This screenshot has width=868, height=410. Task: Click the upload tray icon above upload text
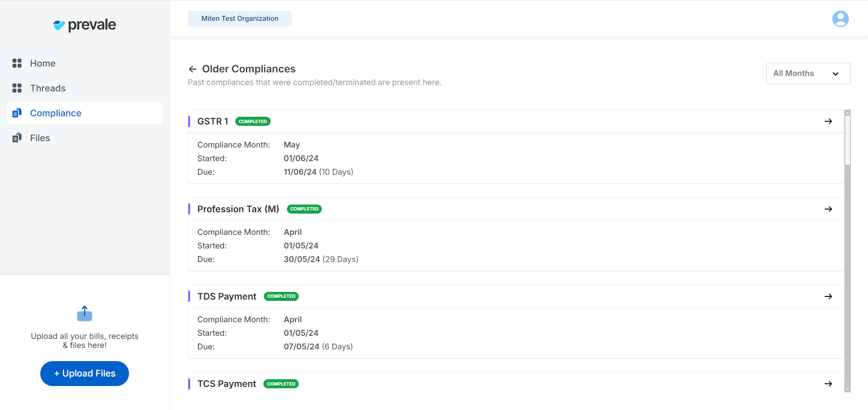[85, 313]
